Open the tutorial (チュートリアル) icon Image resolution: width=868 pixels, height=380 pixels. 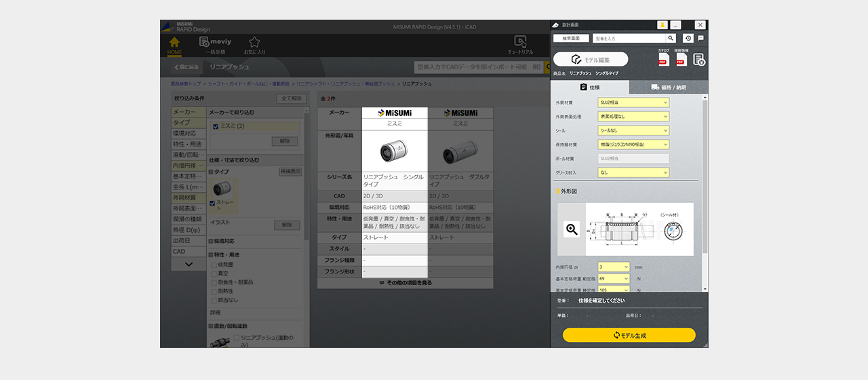[x=520, y=43]
